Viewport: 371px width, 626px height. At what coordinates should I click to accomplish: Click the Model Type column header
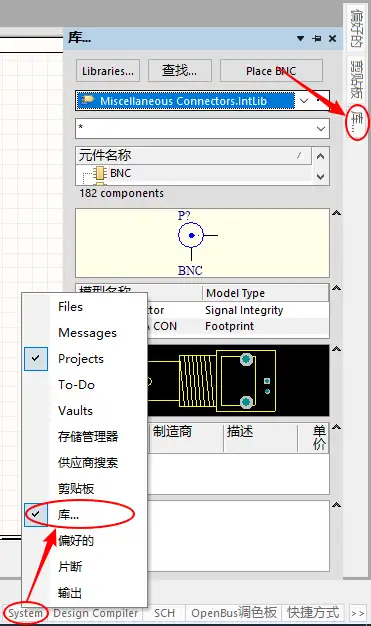[x=265, y=293]
